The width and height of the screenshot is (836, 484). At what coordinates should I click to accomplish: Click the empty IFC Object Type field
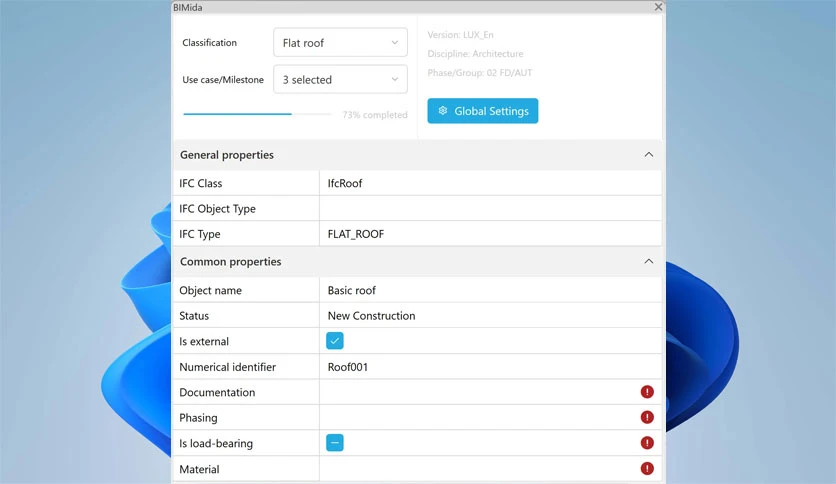point(491,208)
